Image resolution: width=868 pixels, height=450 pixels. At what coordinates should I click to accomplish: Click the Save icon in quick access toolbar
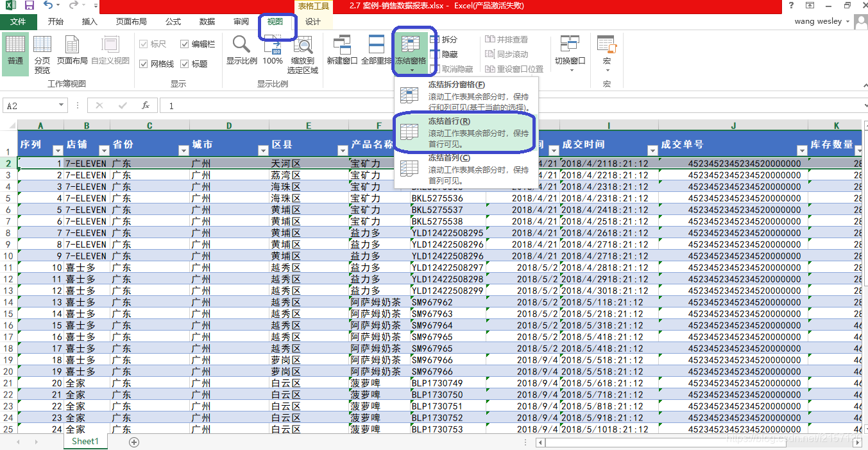[29, 6]
